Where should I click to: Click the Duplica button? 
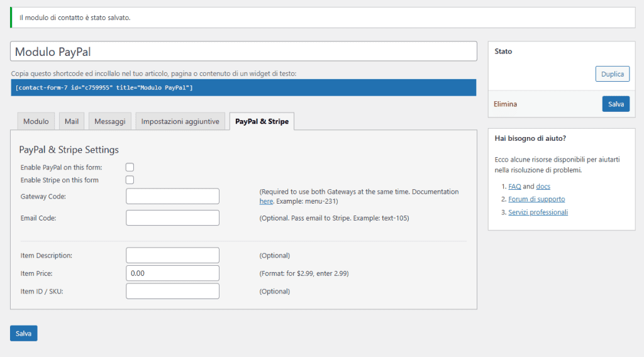613,74
